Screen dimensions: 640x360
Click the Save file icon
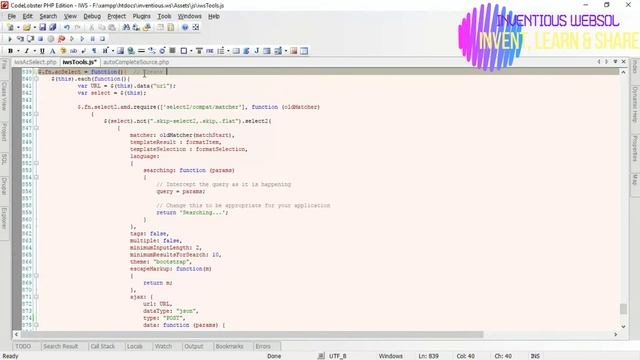(42, 27)
